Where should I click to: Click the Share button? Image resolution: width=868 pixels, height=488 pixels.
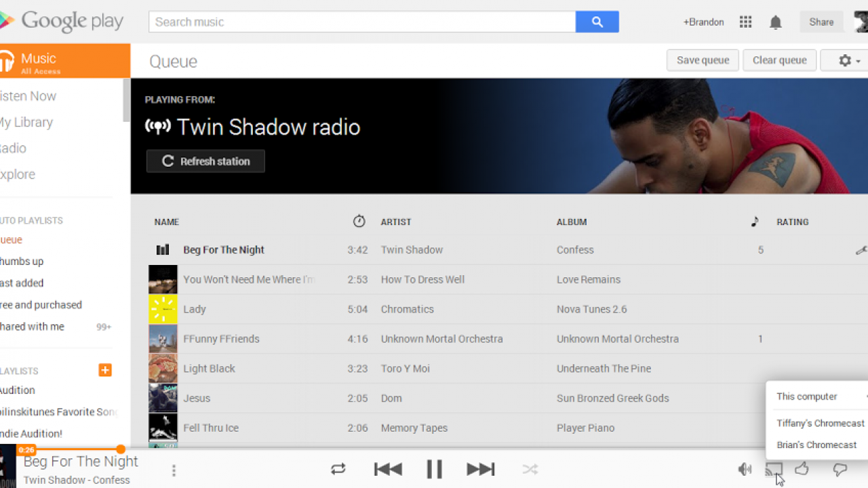pyautogui.click(x=821, y=22)
